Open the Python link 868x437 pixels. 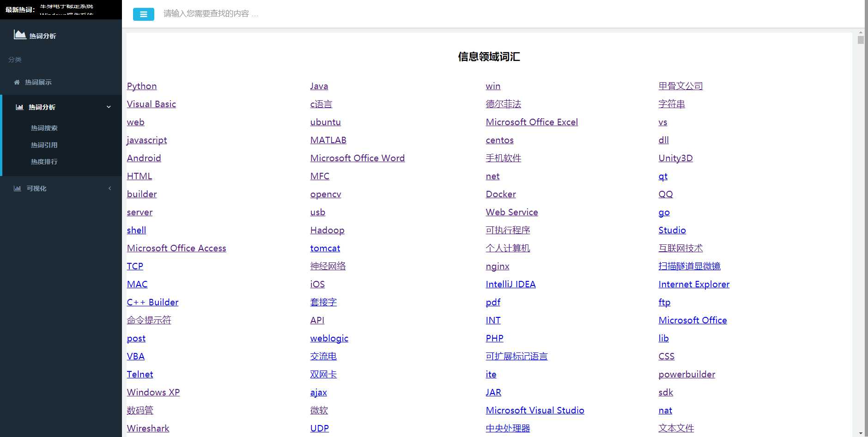[142, 86]
